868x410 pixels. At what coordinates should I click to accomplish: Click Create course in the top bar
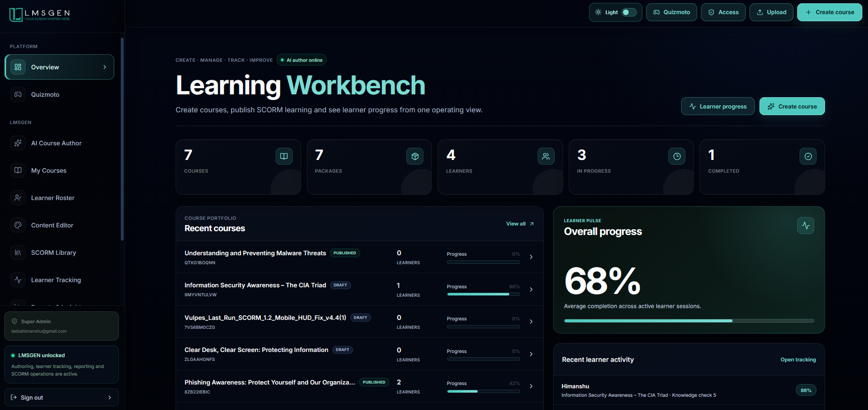coord(830,12)
